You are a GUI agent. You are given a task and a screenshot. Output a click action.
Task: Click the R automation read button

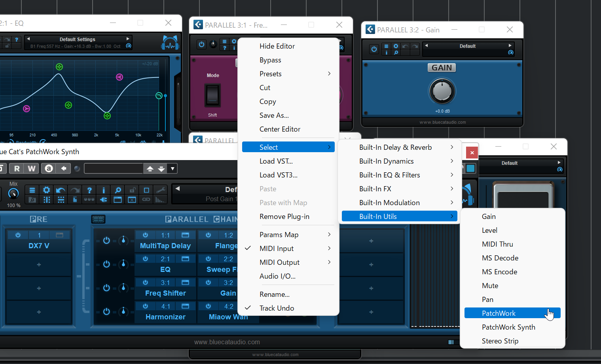(x=17, y=168)
